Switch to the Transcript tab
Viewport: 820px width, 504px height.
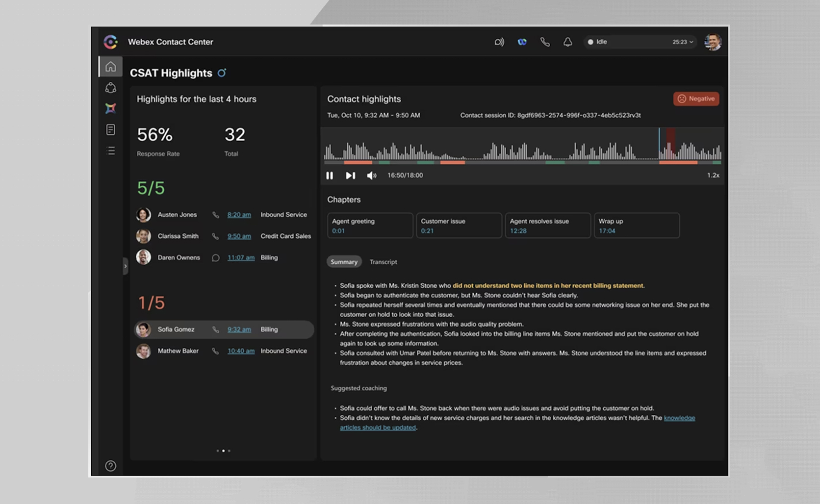point(383,262)
